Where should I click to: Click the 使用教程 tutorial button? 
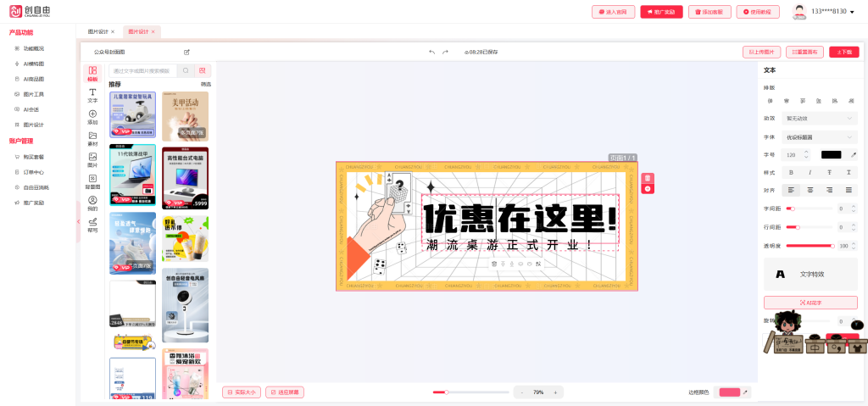[758, 12]
